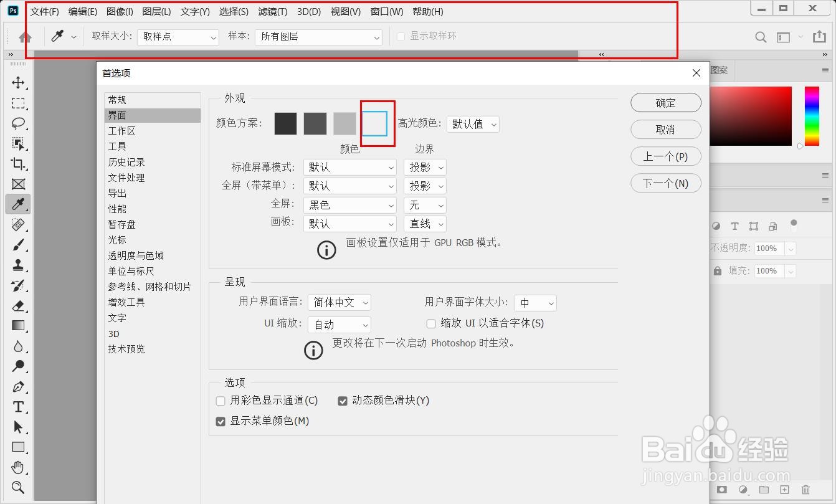Viewport: 836px width, 504px height.
Task: Select the Frame tool
Action: pos(19,184)
